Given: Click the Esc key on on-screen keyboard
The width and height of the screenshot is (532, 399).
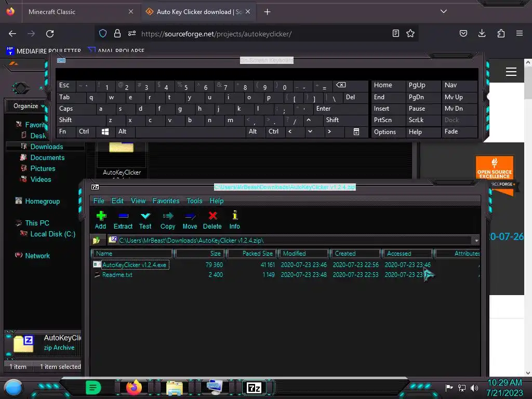Looking at the screenshot, I should click(65, 85).
